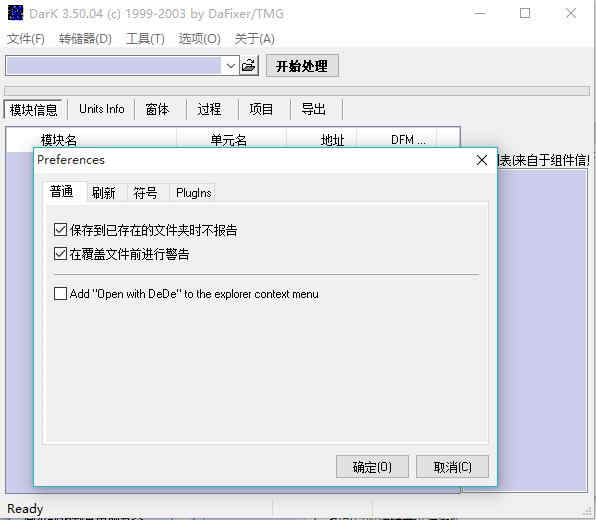This screenshot has width=596, height=520.
Task: Expand the file path dropdown arrow
Action: click(230, 66)
